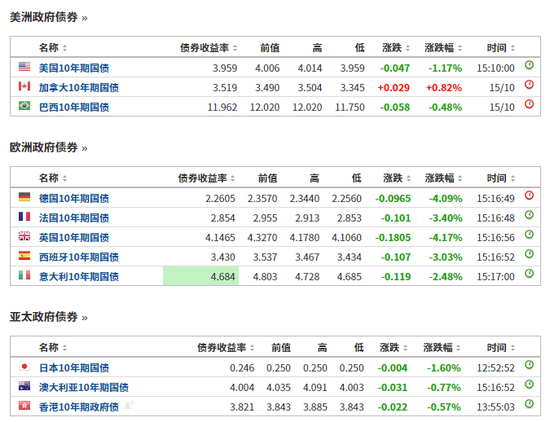Click the Germany flag icon
The width and height of the screenshot is (550, 422).
pyautogui.click(x=24, y=197)
